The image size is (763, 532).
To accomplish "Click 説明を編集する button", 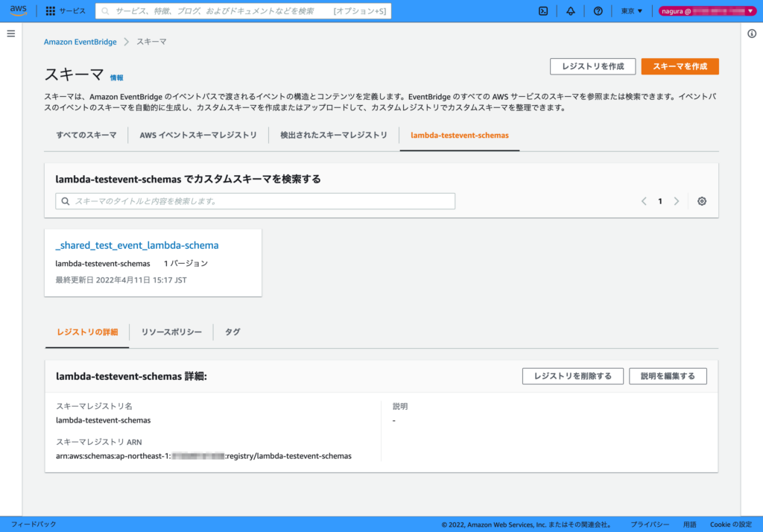I will point(668,376).
